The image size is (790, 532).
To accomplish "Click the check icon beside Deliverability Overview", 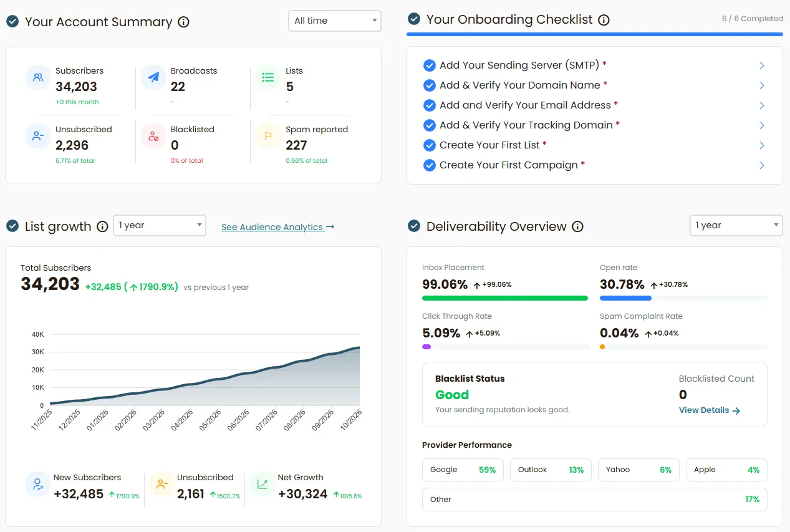I will [413, 226].
